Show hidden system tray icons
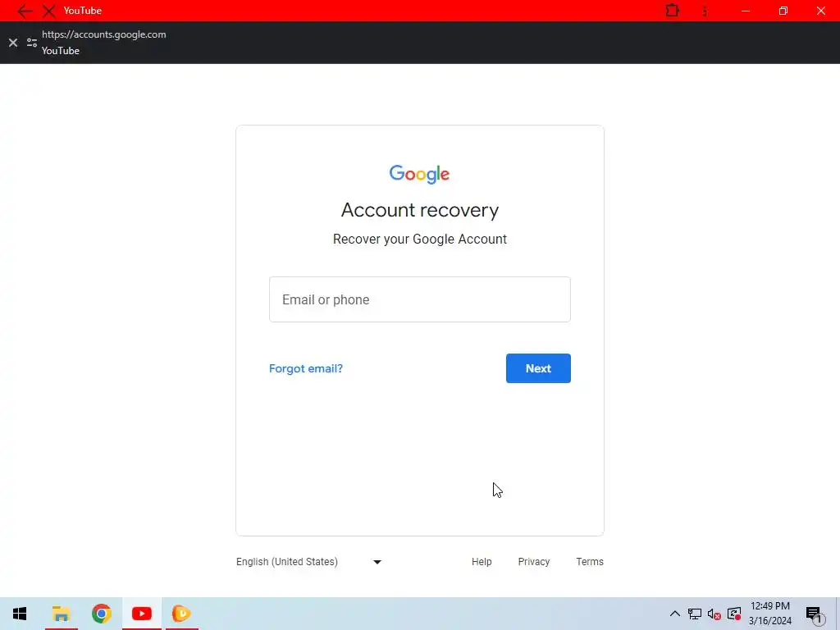Screen dimensions: 840x630 point(675,614)
